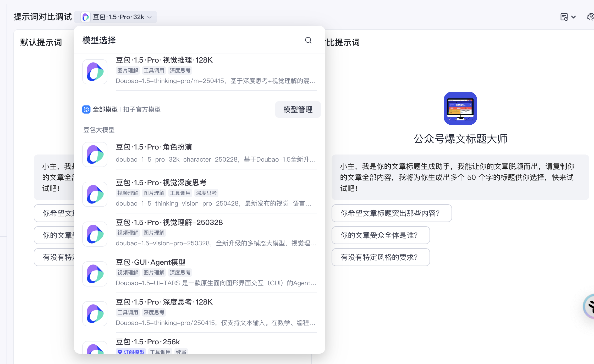Select 豆包·1.5·Pro·角色扮演 model icon
The width and height of the screenshot is (594, 364).
pos(95,155)
